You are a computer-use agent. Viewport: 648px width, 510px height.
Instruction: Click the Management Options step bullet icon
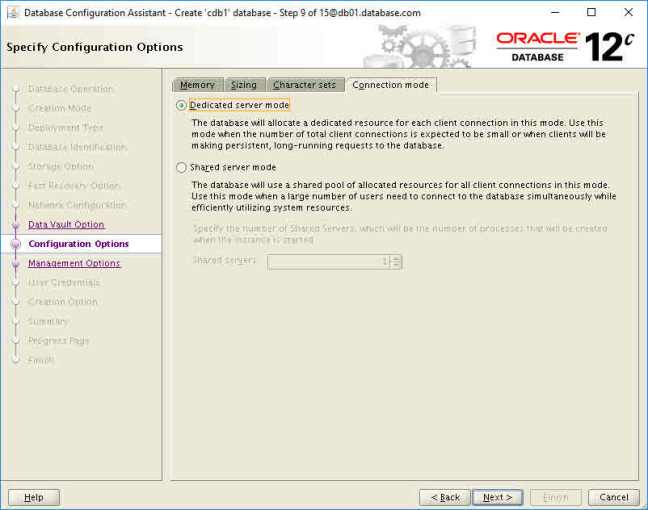coord(16,264)
